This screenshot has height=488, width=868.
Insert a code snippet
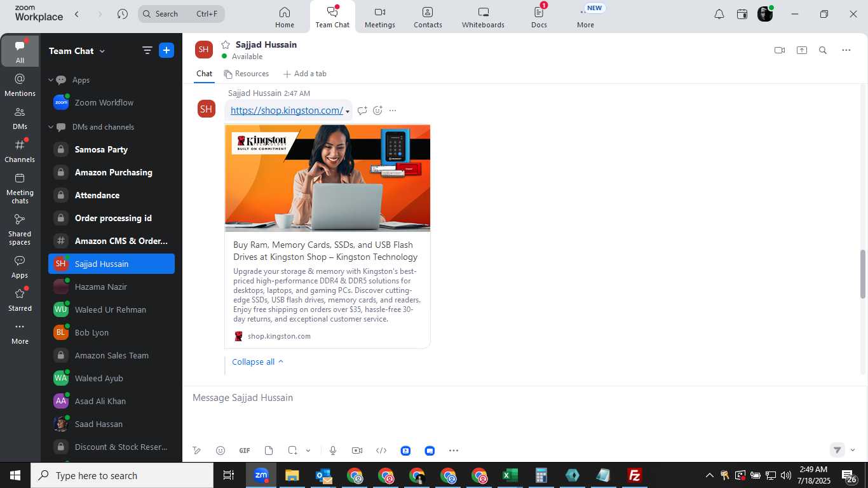pos(381,451)
